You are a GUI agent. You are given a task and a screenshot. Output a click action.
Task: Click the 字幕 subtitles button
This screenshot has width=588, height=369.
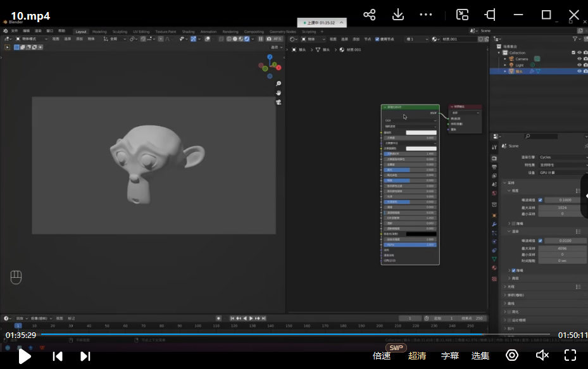point(449,356)
